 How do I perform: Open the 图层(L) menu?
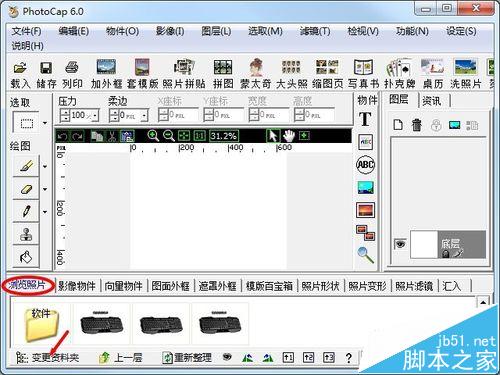click(x=216, y=31)
